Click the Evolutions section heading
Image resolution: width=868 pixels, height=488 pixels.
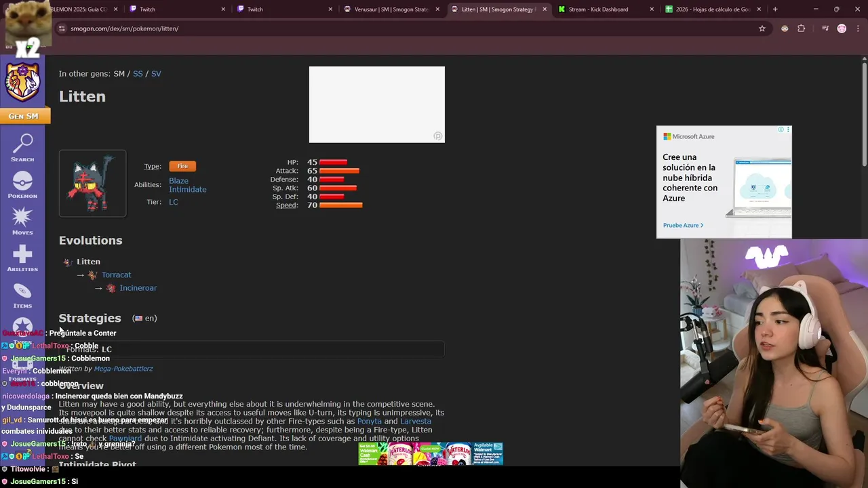pyautogui.click(x=90, y=240)
